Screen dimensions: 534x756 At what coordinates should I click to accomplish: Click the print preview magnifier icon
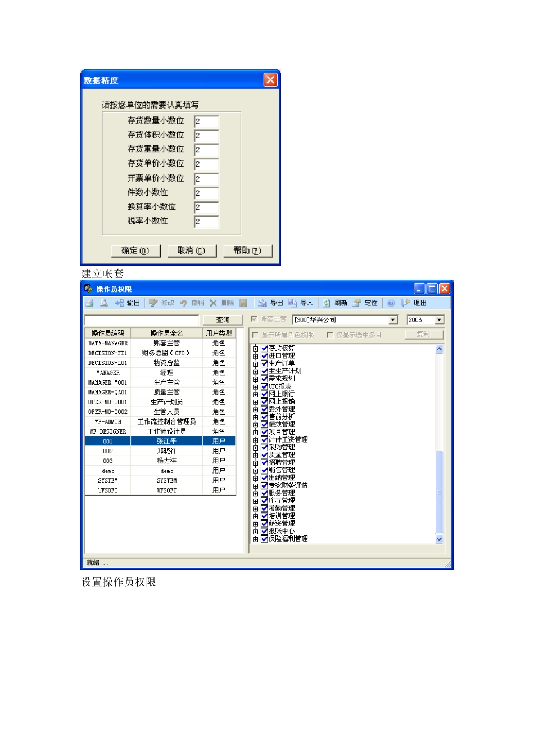[x=104, y=303]
